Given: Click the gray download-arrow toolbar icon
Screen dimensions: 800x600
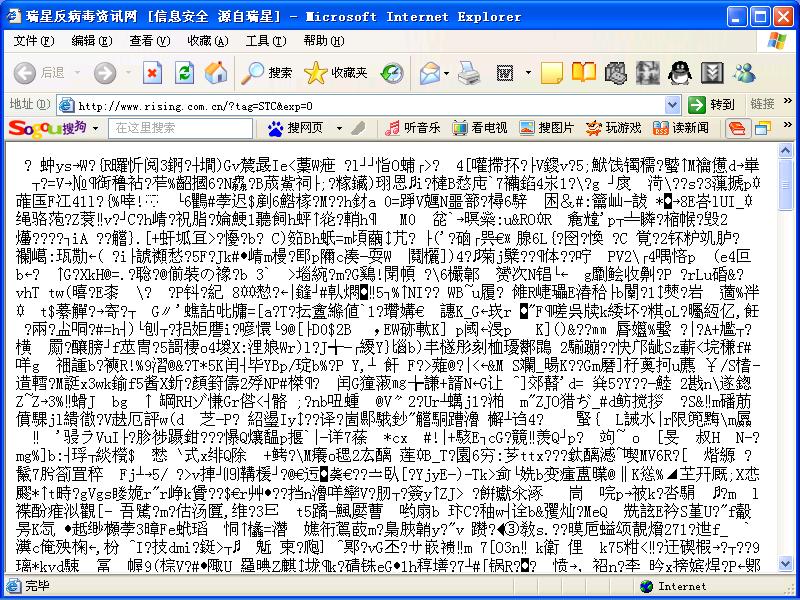Looking at the screenshot, I should (712, 72).
